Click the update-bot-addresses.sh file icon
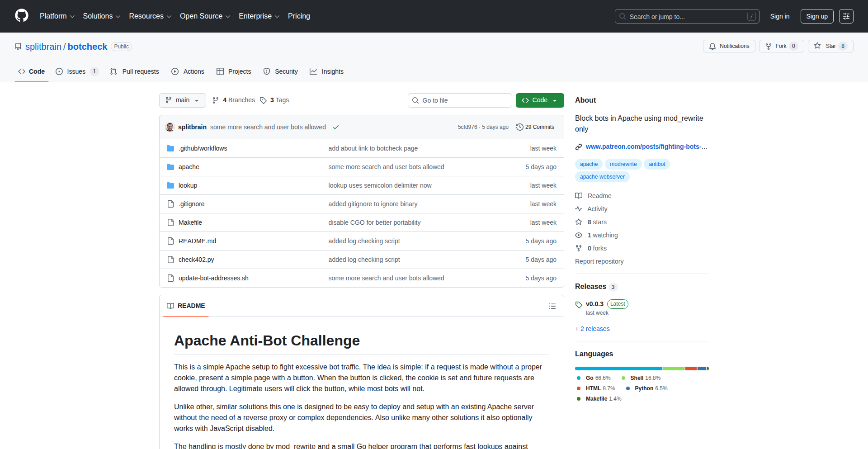 click(x=170, y=278)
